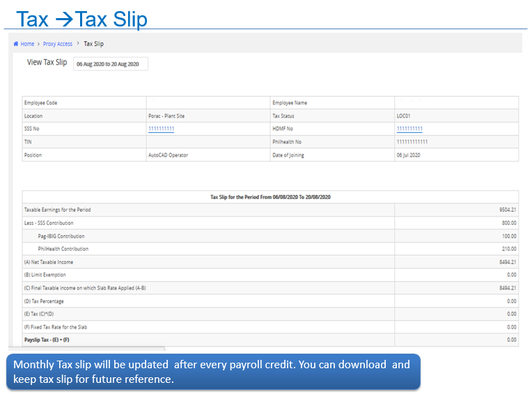Click (A) Net Taxable Income row label

point(49,262)
